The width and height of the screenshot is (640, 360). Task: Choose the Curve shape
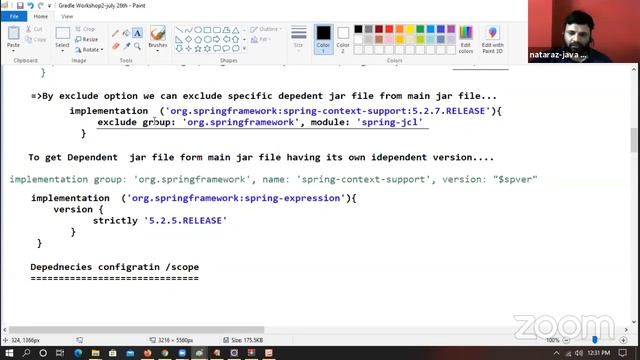pyautogui.click(x=188, y=30)
